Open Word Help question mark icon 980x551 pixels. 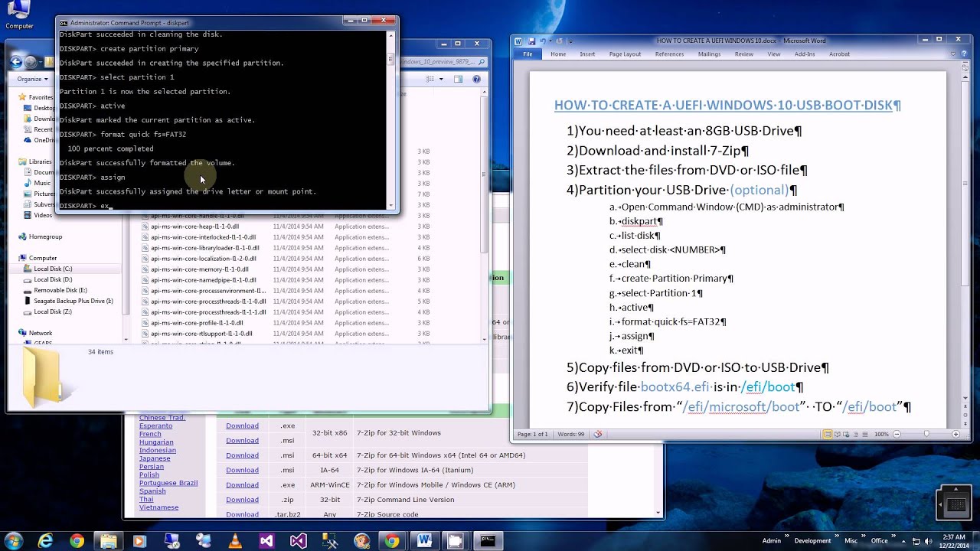coord(963,54)
